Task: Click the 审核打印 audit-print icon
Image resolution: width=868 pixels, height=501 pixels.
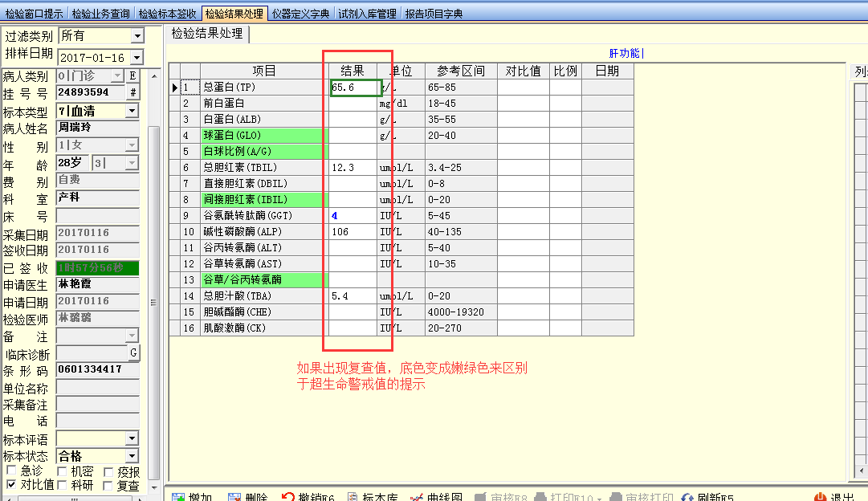Action: 616,497
